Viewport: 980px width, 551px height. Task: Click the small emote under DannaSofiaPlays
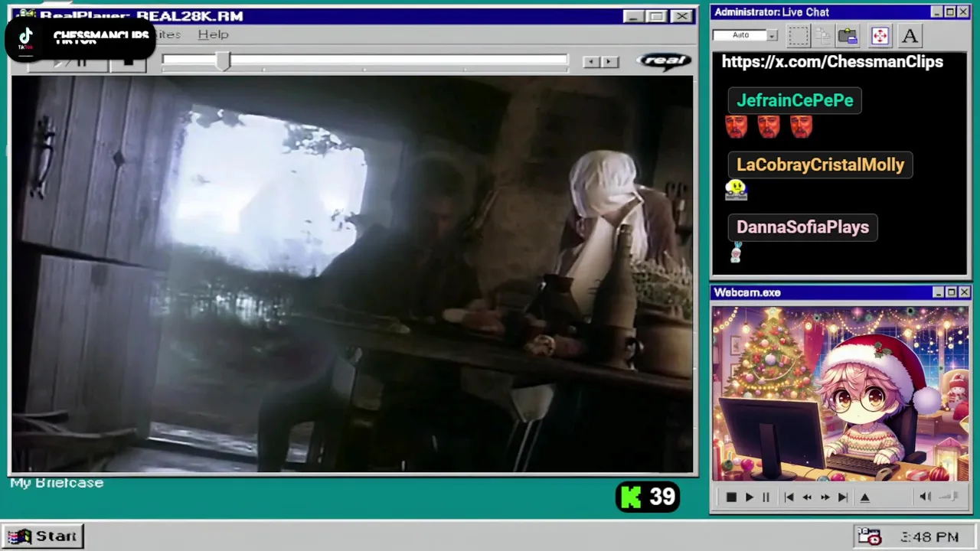[736, 253]
